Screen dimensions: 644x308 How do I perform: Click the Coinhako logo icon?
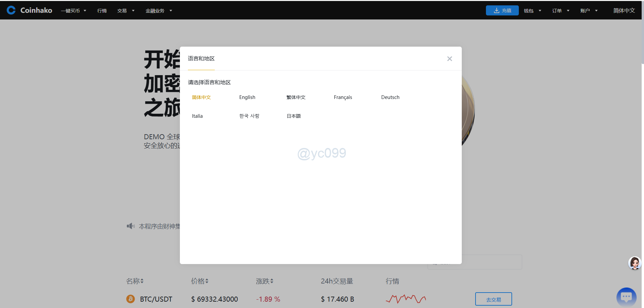(11, 10)
